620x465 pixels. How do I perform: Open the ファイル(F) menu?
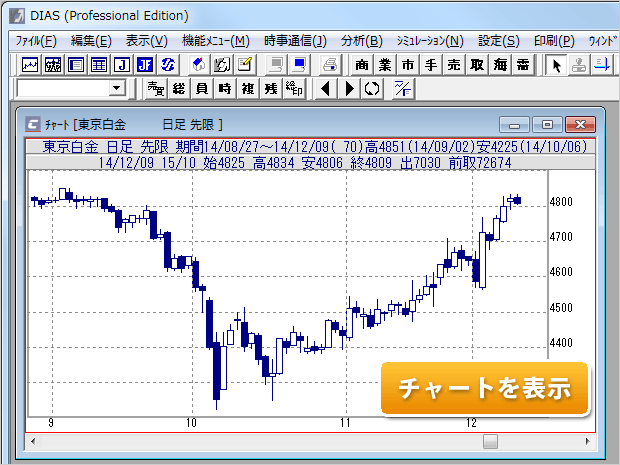point(37,41)
